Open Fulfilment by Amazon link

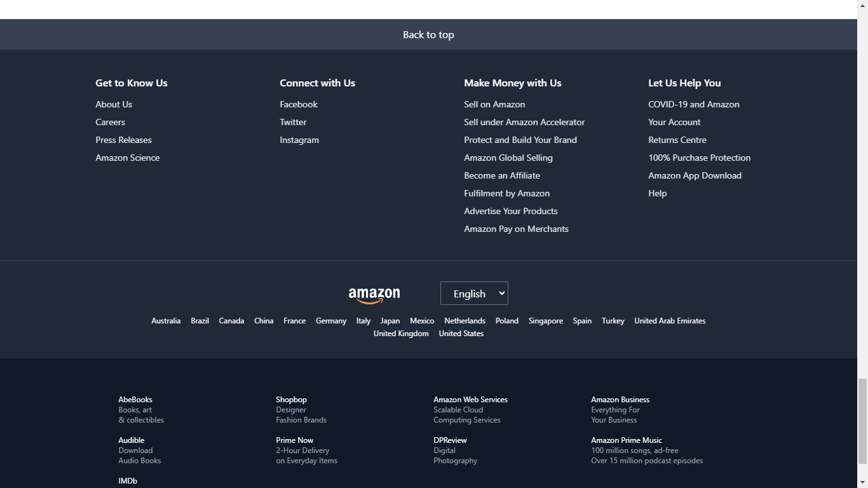(x=506, y=193)
